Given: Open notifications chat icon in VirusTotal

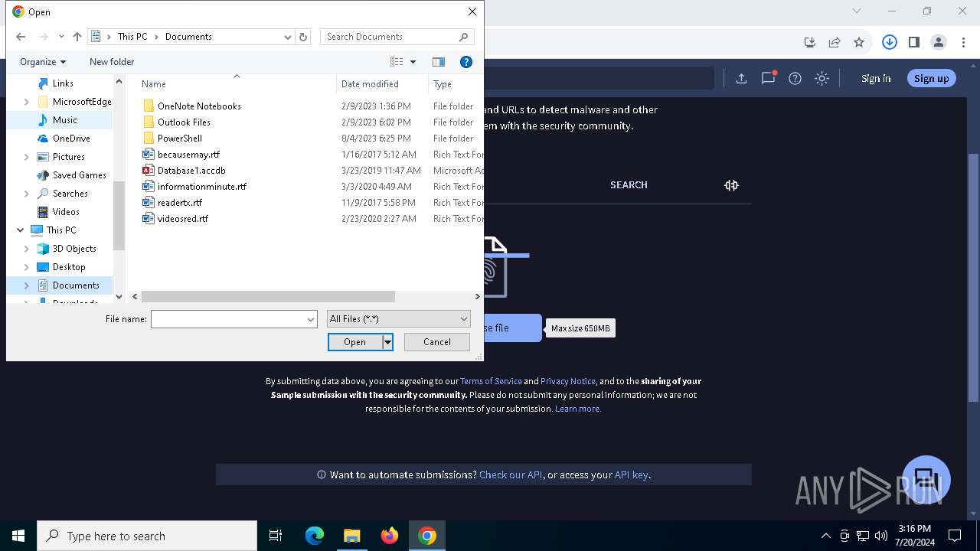Looking at the screenshot, I should [x=768, y=78].
